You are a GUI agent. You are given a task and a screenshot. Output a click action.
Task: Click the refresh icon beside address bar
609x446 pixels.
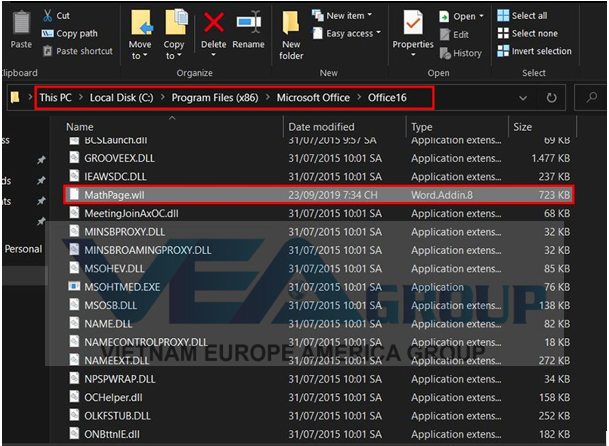(551, 98)
